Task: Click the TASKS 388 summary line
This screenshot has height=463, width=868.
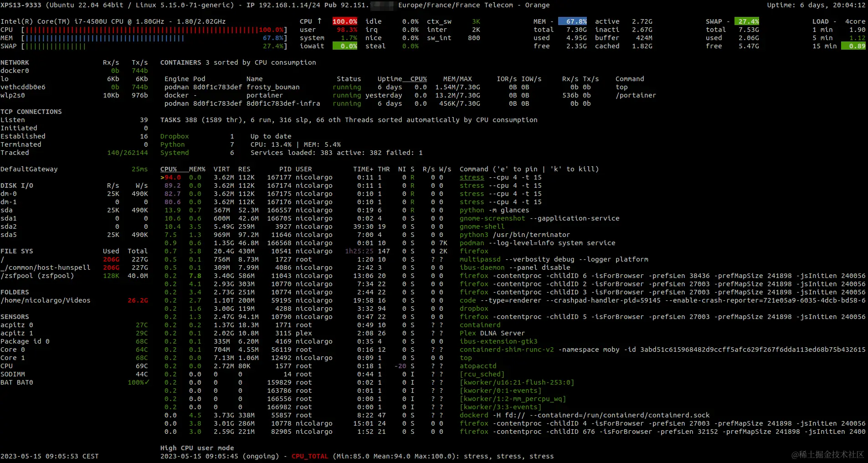Action: coord(349,120)
